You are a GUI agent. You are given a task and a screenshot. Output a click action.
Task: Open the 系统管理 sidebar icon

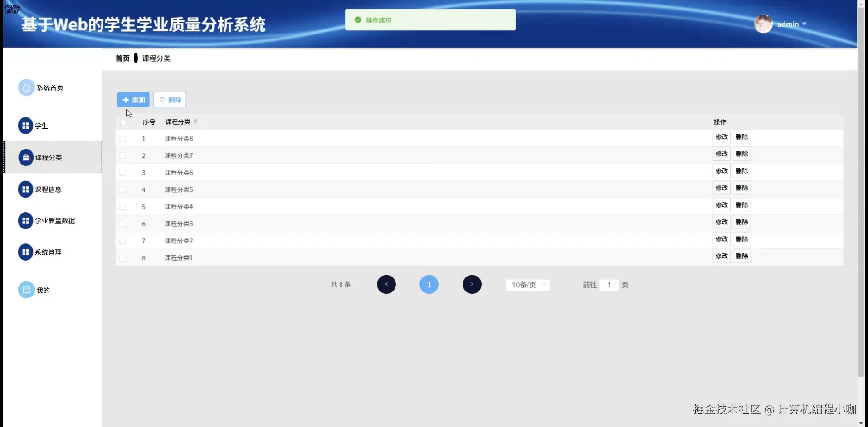click(25, 252)
